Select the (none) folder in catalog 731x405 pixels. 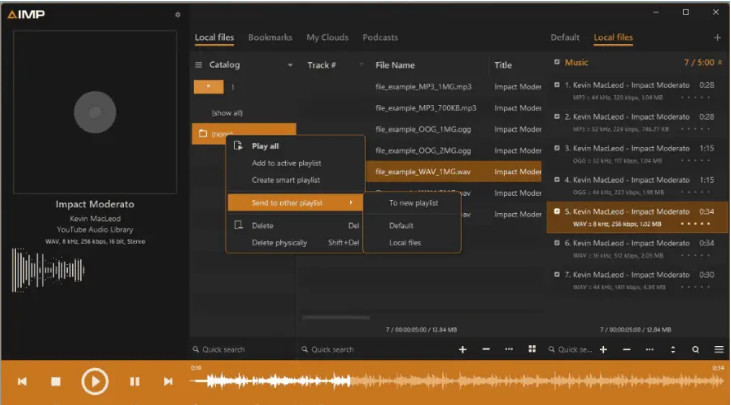pos(244,134)
